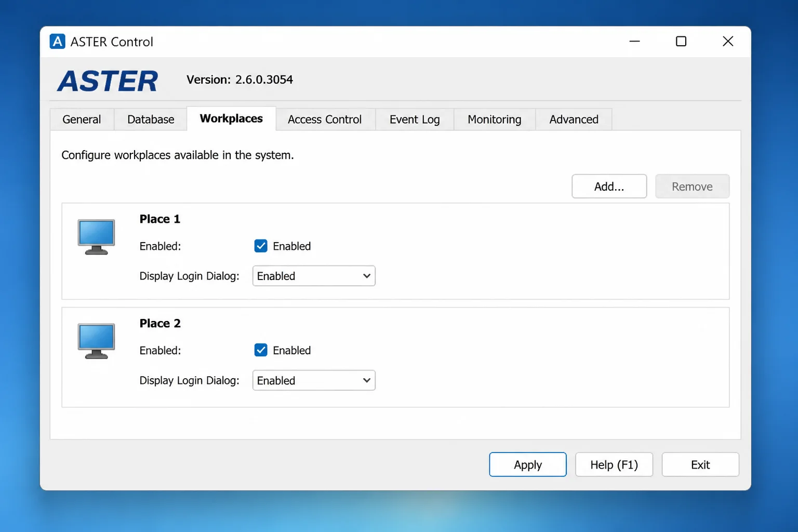Open Place 1 Display Login Dialog dropdown
This screenshot has width=798, height=532.
314,276
